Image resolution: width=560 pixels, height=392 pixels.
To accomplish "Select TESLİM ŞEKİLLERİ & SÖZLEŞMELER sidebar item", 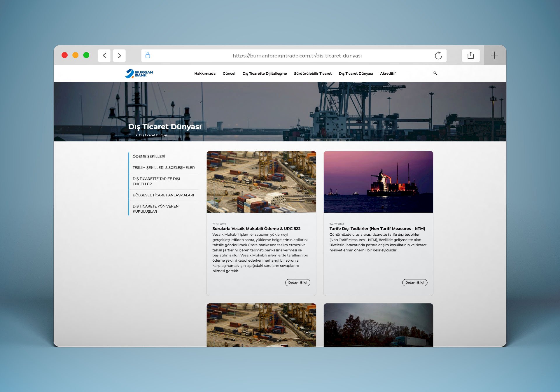I will pos(164,167).
